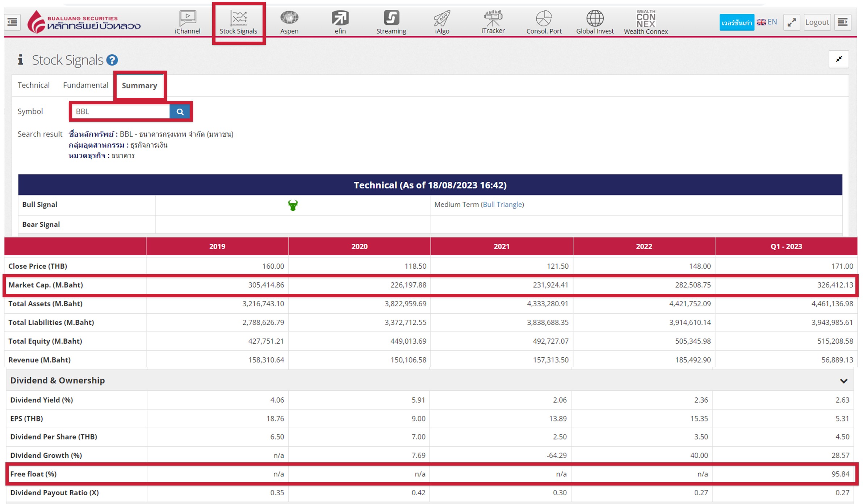Open the right side panel menu
The width and height of the screenshot is (863, 504).
(843, 22)
